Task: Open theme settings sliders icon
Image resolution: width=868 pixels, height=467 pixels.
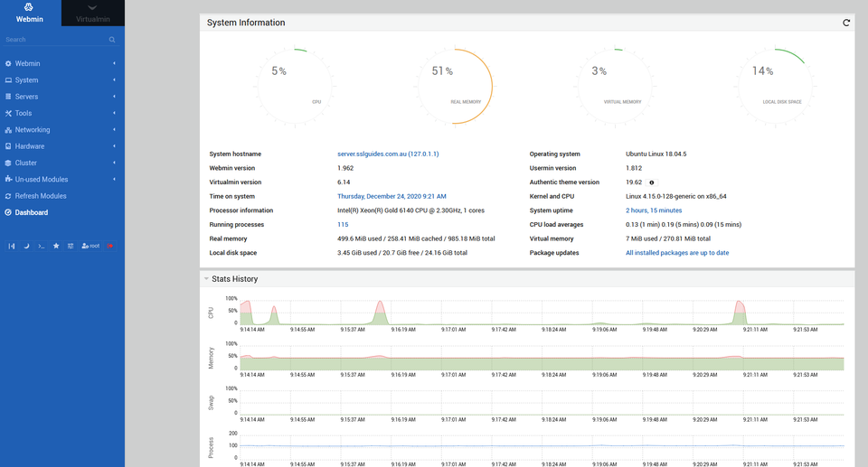Action: coord(71,246)
